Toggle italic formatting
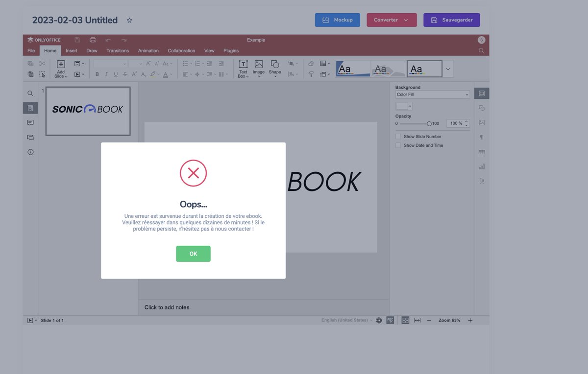The image size is (588, 374). coord(106,74)
